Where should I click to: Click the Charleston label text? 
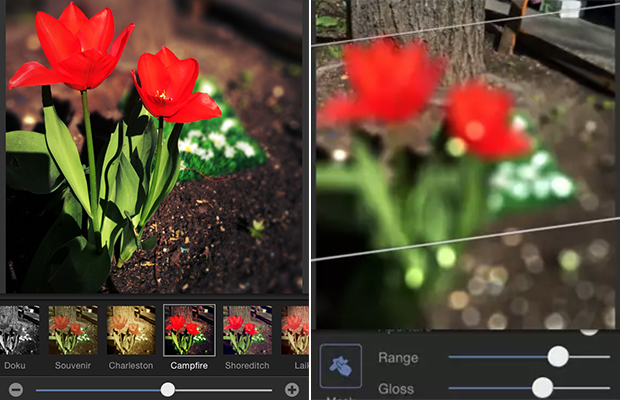[x=131, y=366]
